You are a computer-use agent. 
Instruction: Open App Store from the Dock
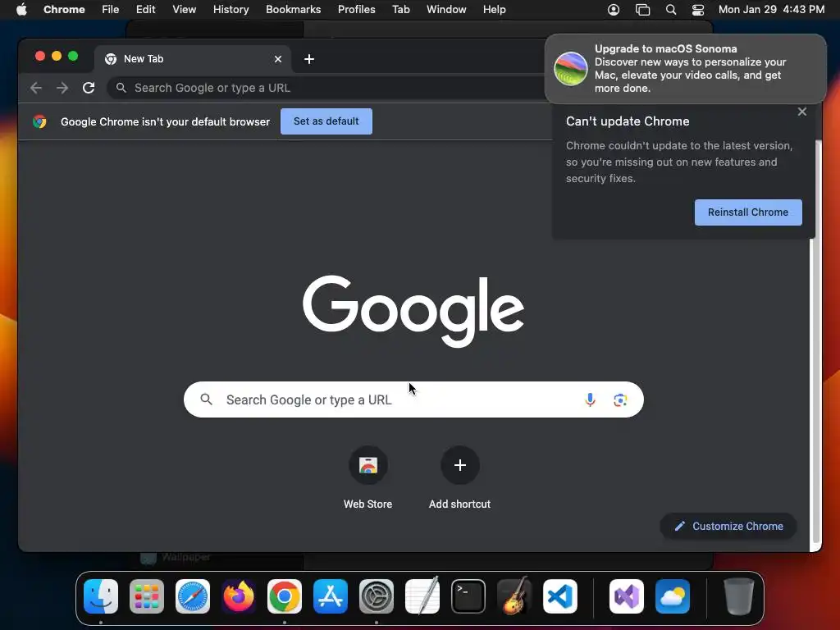pyautogui.click(x=331, y=596)
